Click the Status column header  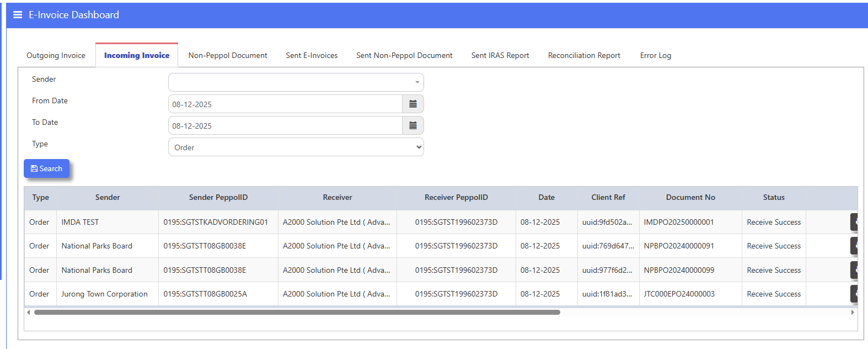click(774, 197)
